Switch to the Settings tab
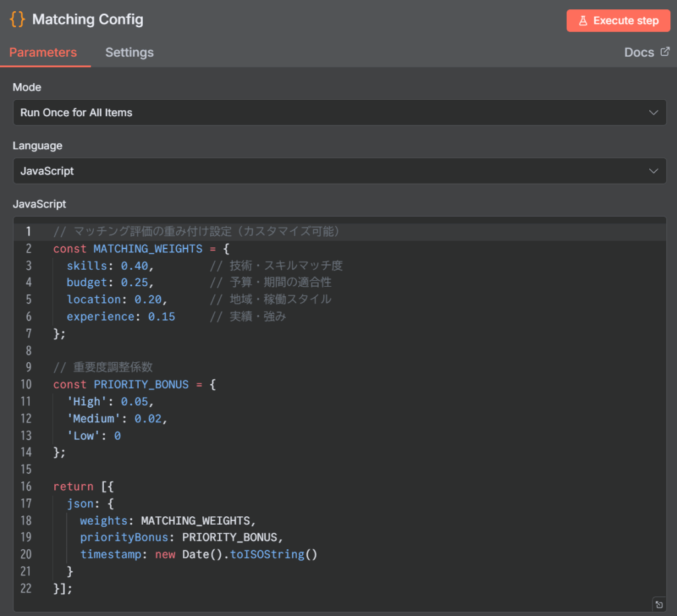 (129, 52)
